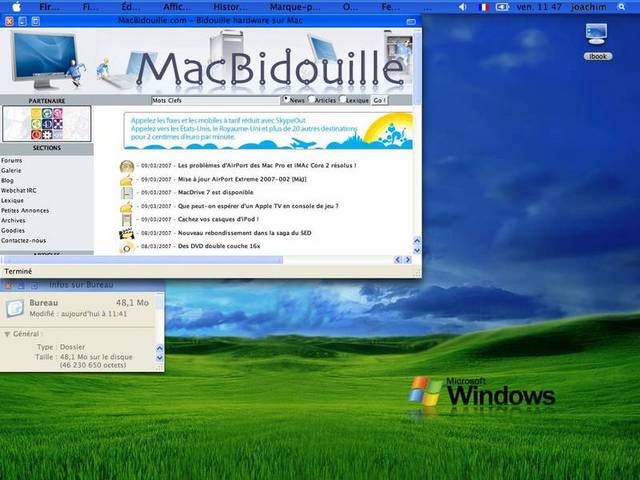Screen dimensions: 640x480
Task: Click page scroll down arrow in browser
Action: pyautogui.click(x=417, y=250)
